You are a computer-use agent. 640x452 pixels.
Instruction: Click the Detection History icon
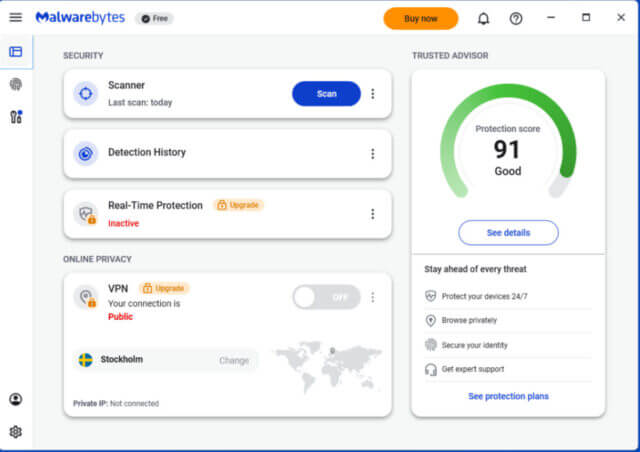point(86,154)
